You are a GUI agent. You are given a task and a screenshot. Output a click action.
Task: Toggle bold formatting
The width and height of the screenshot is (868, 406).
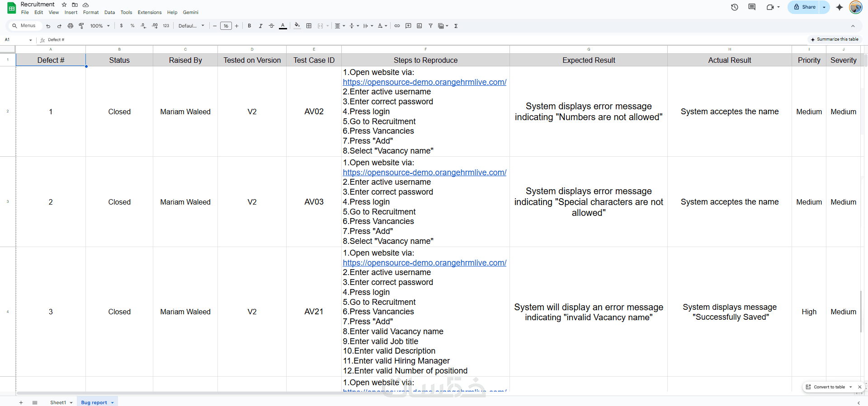click(x=249, y=26)
